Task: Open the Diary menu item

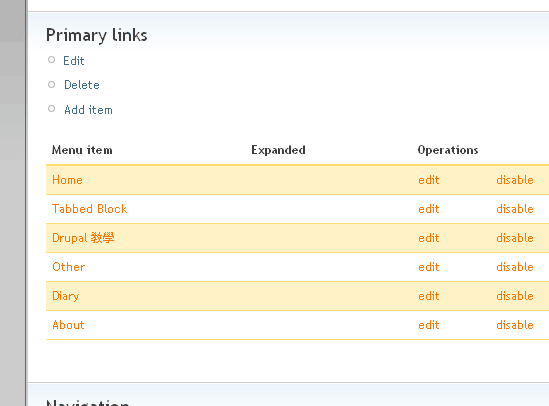Action: (65, 296)
